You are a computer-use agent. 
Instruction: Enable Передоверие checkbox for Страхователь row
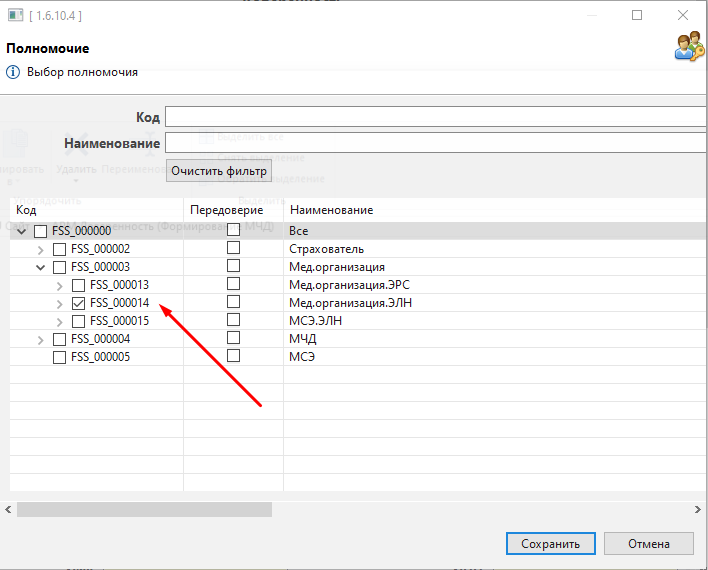point(233,249)
